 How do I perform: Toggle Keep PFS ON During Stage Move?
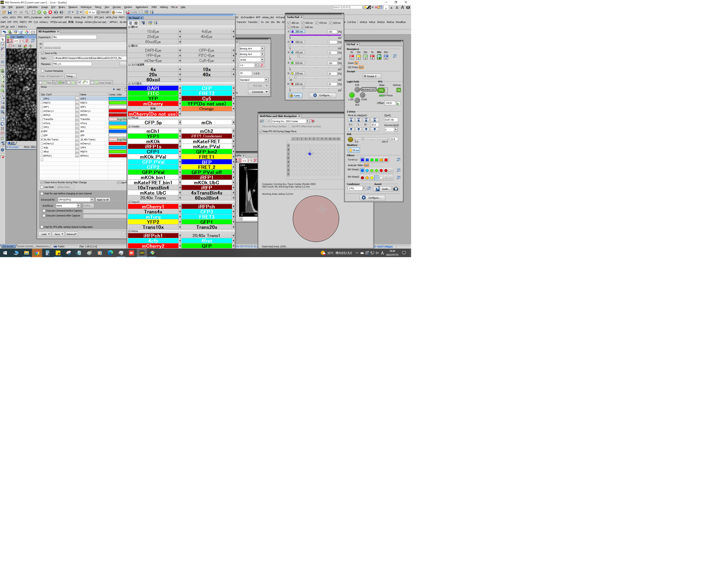tap(261, 131)
